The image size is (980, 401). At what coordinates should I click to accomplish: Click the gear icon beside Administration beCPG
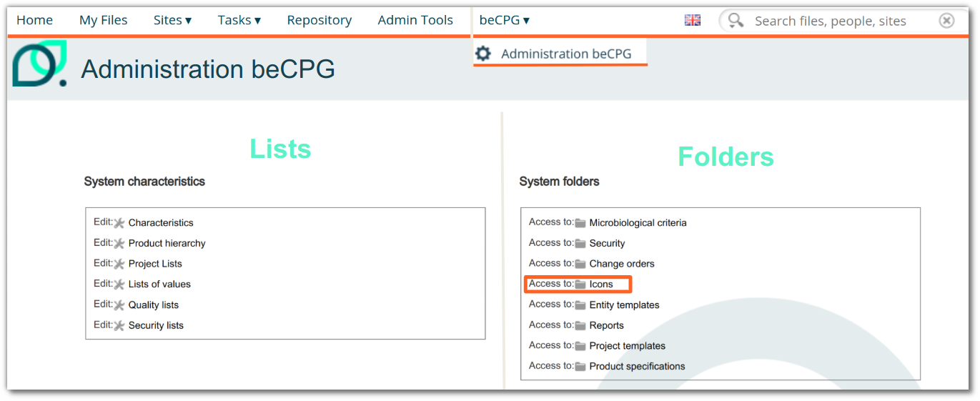click(x=483, y=54)
